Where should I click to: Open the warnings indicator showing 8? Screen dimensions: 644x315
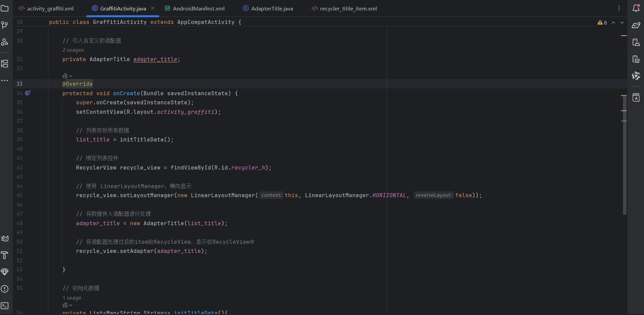[602, 23]
